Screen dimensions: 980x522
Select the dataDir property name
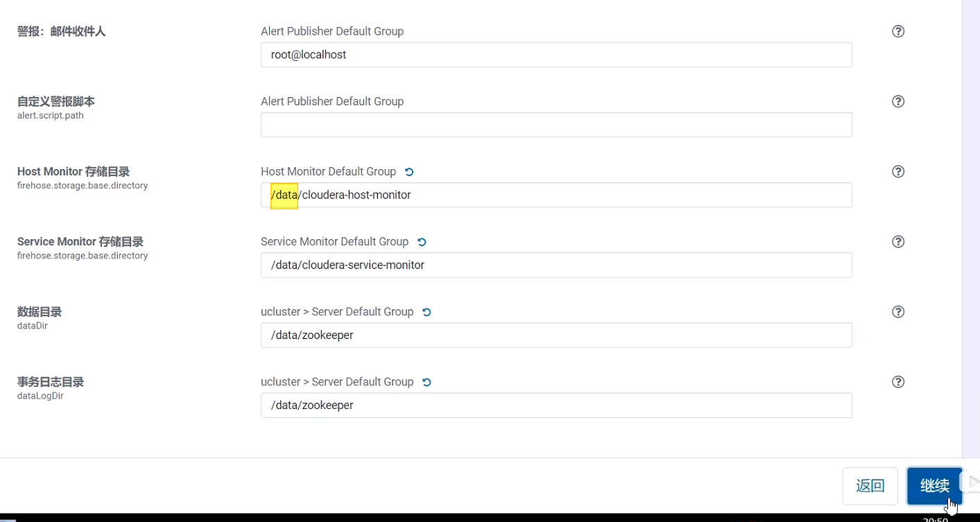(x=33, y=325)
